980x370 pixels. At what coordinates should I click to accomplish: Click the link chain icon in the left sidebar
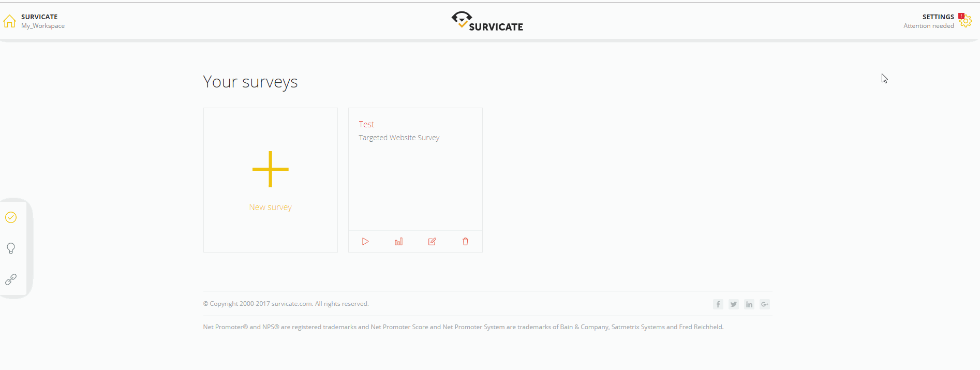coord(11,279)
